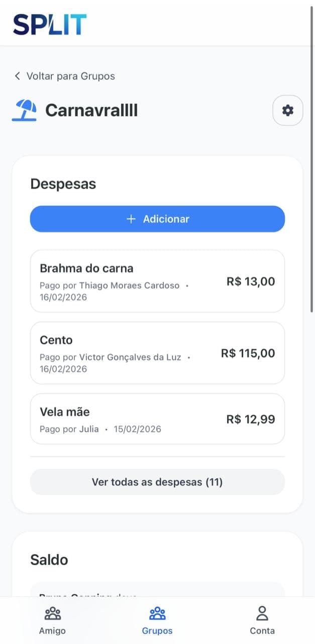This screenshot has height=644, width=315.
Task: Open the Cento expense entry
Action: 157,353
